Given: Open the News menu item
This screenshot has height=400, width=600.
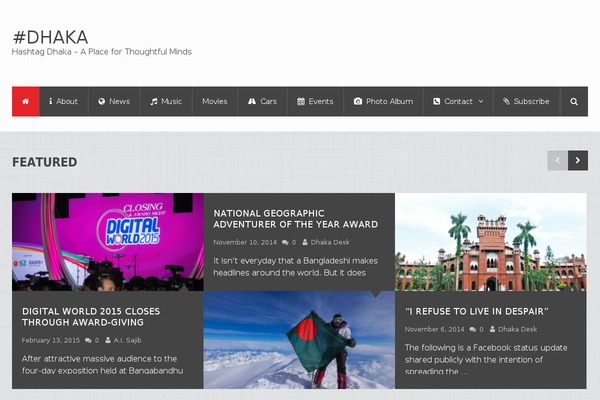Looking at the screenshot, I should coord(114,101).
